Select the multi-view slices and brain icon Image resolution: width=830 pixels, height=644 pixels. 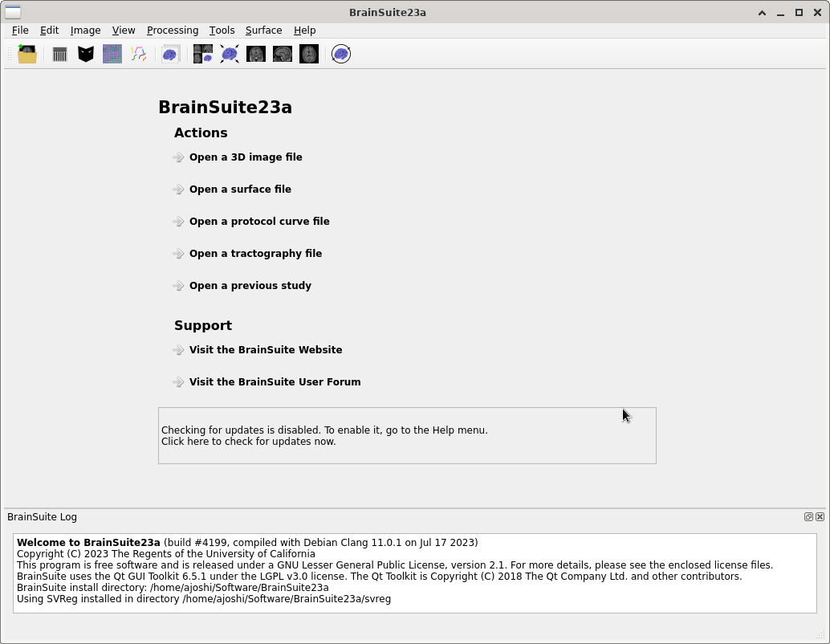[203, 54]
